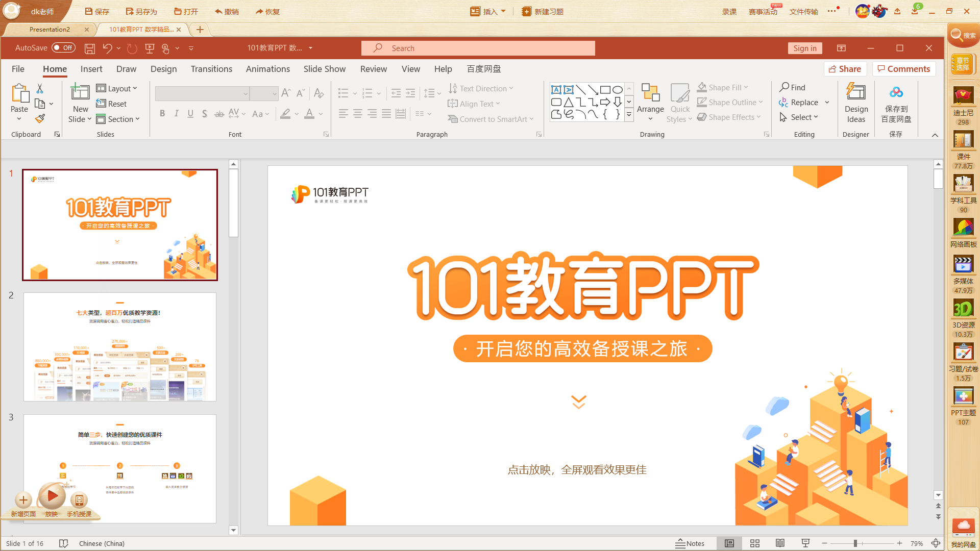Viewport: 980px width, 551px height.
Task: Open the font size combo box
Action: [x=264, y=93]
